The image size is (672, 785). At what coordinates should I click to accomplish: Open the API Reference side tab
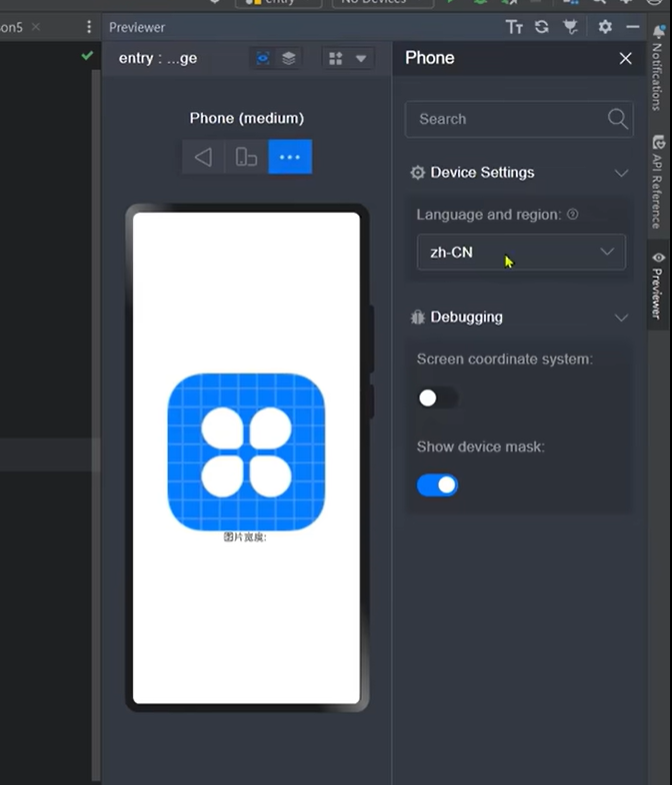click(x=658, y=183)
